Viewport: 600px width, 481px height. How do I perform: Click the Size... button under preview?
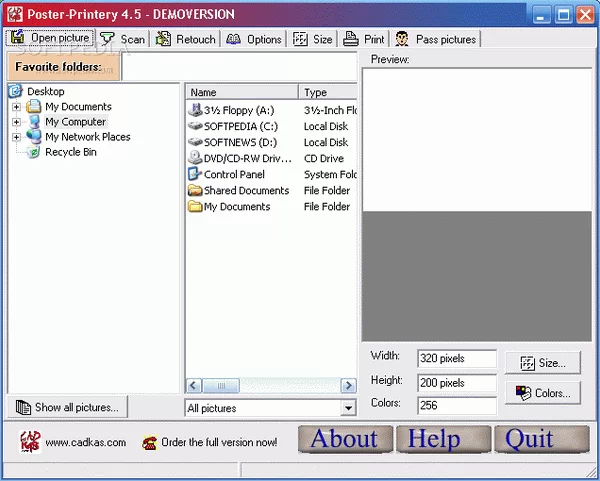pos(543,363)
